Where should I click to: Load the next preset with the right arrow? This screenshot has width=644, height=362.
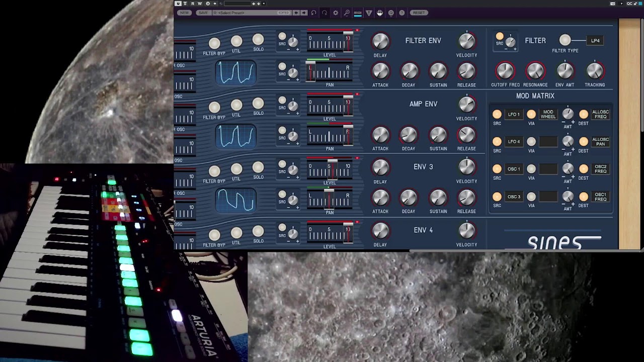303,13
